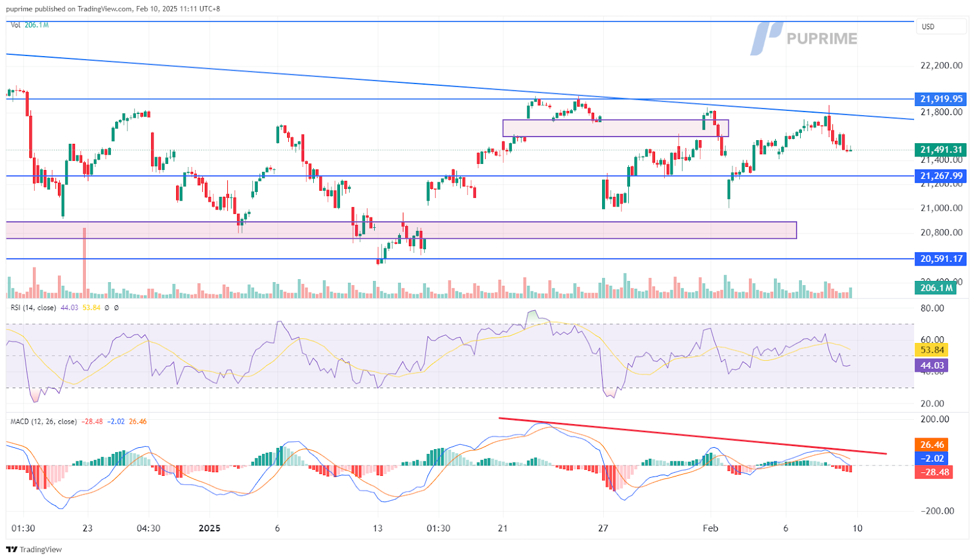Click the 21,919.95 price level label
Image resolution: width=975 pixels, height=560 pixels.
pos(941,99)
